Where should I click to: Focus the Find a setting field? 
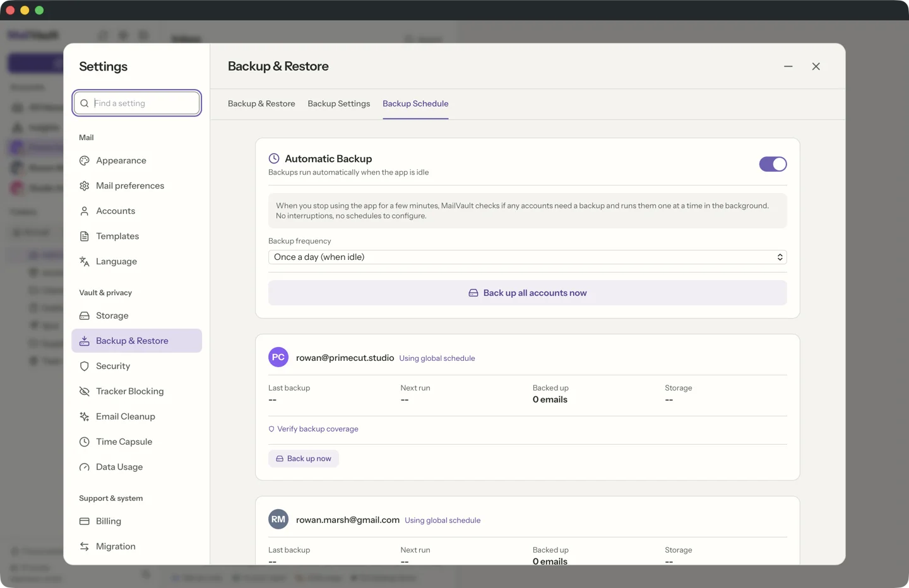click(137, 103)
